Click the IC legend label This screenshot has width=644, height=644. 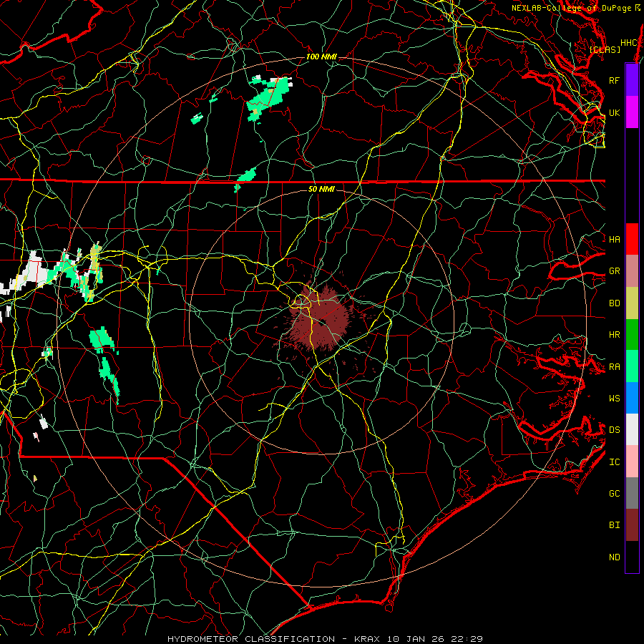point(614,462)
